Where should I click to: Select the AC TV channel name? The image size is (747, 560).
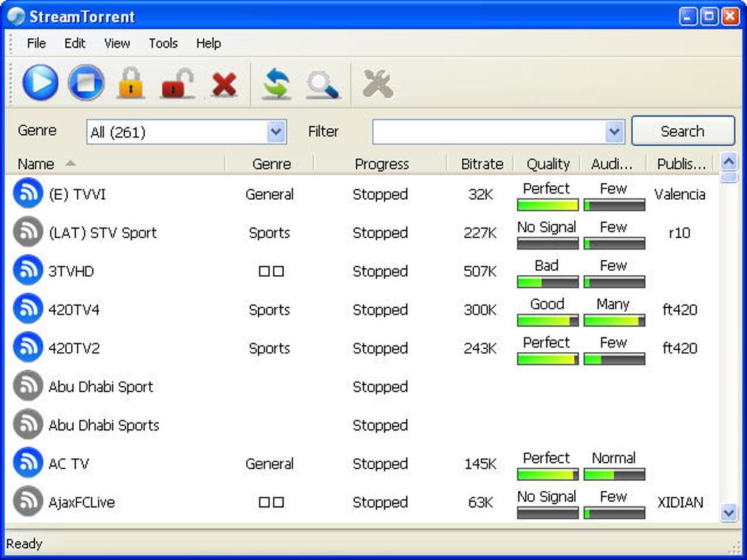69,464
